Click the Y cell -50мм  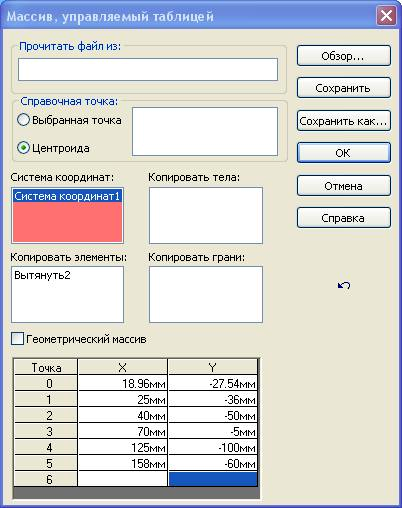click(213, 415)
